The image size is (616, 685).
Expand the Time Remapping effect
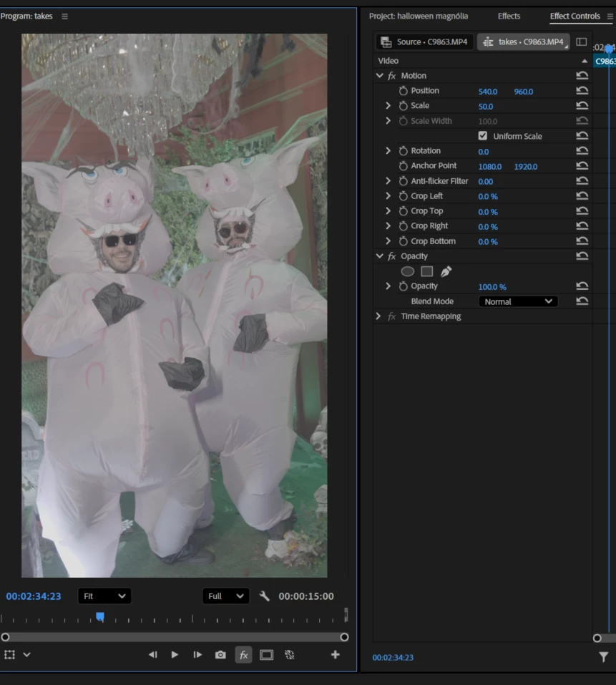(x=378, y=316)
